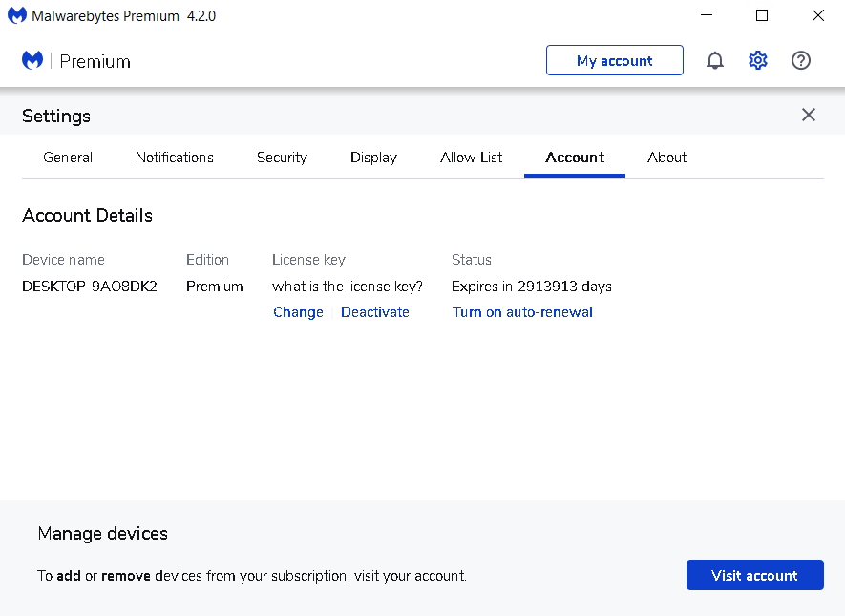Select the About tab
Image resolution: width=845 pixels, height=616 pixels.
666,158
